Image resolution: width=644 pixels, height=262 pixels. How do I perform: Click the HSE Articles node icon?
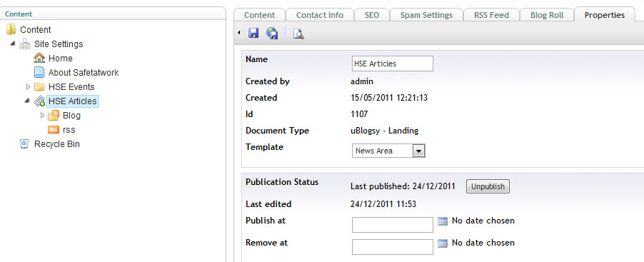point(39,101)
